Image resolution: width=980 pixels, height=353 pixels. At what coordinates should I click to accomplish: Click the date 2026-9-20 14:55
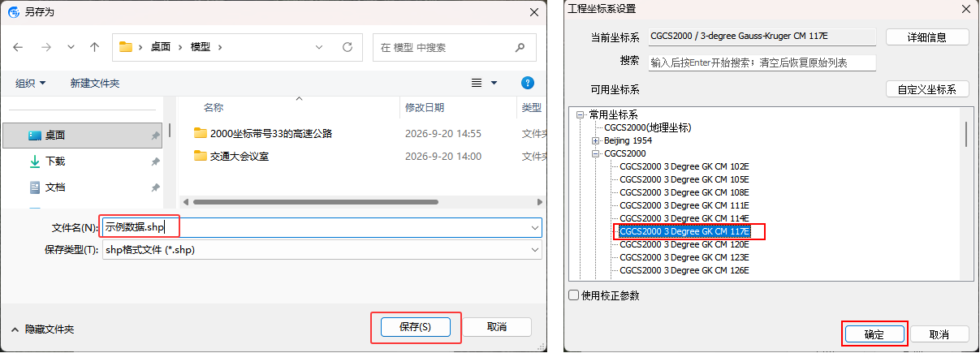click(x=443, y=133)
